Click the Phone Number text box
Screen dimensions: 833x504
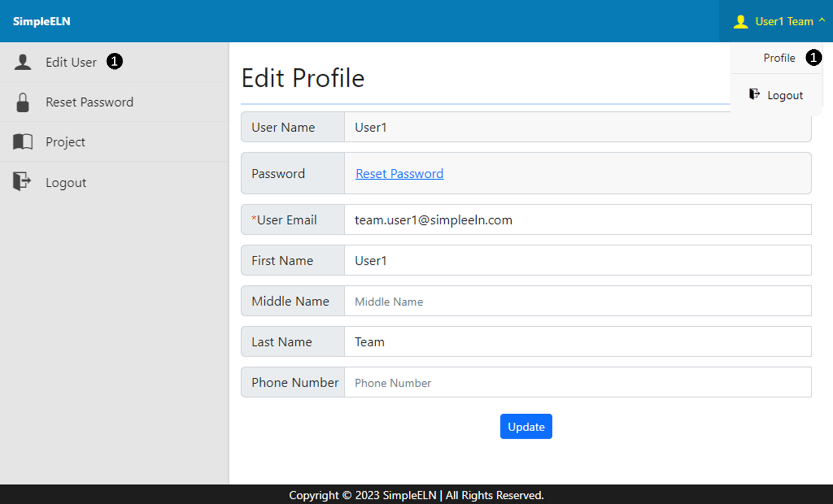[x=578, y=382]
